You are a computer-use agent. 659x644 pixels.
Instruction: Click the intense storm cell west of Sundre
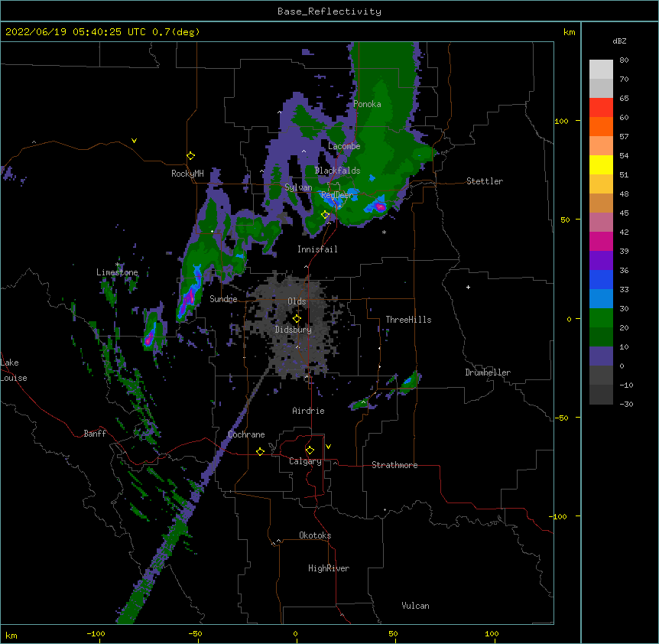190,294
